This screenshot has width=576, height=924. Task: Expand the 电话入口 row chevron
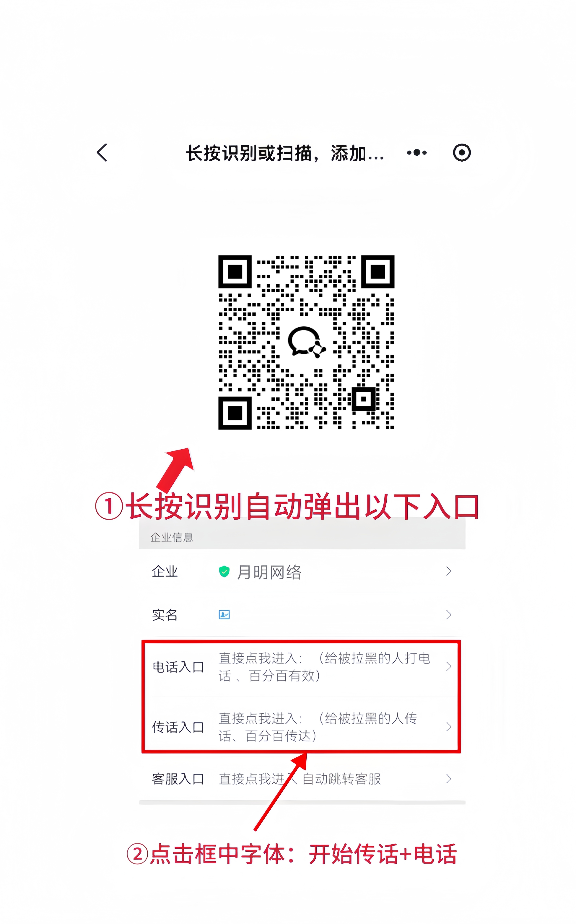tap(448, 666)
